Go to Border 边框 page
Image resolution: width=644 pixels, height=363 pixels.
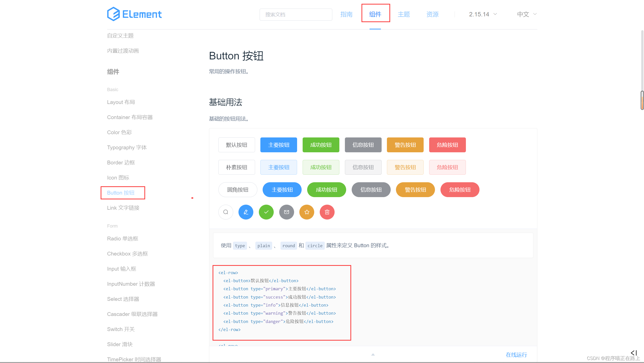coord(121,162)
